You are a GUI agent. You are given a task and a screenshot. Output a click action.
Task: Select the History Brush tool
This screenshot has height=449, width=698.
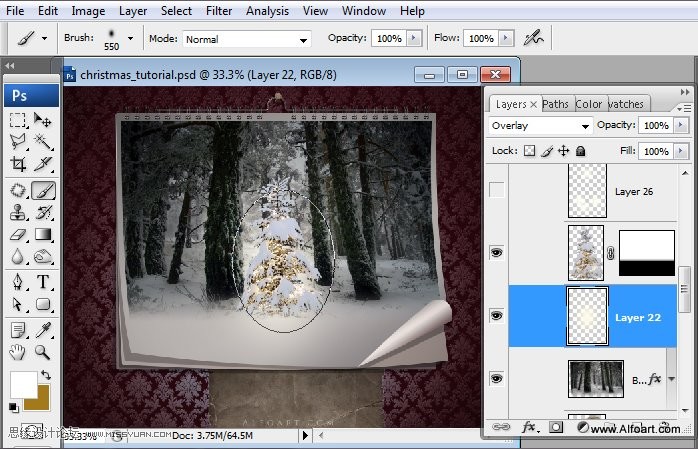point(43,212)
